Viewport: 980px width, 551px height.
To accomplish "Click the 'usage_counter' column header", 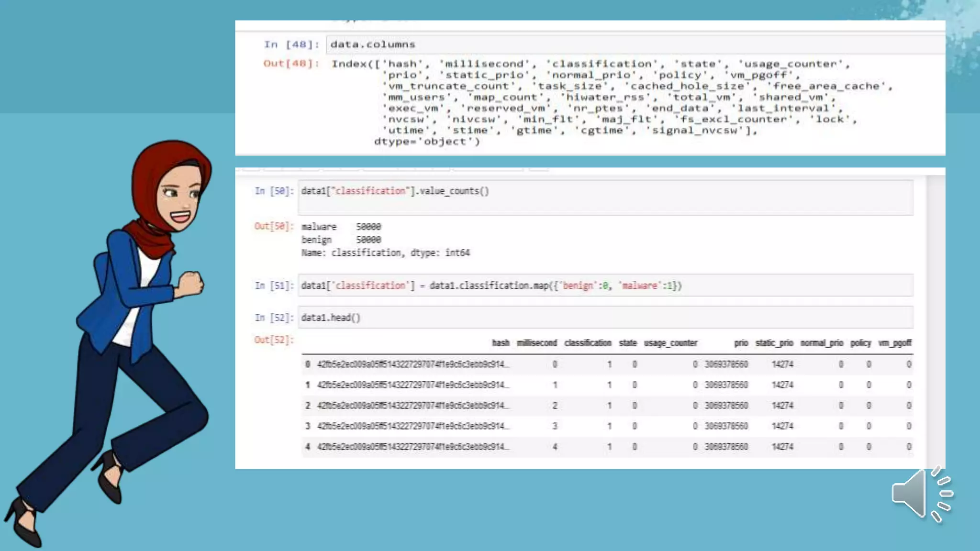I will click(670, 343).
